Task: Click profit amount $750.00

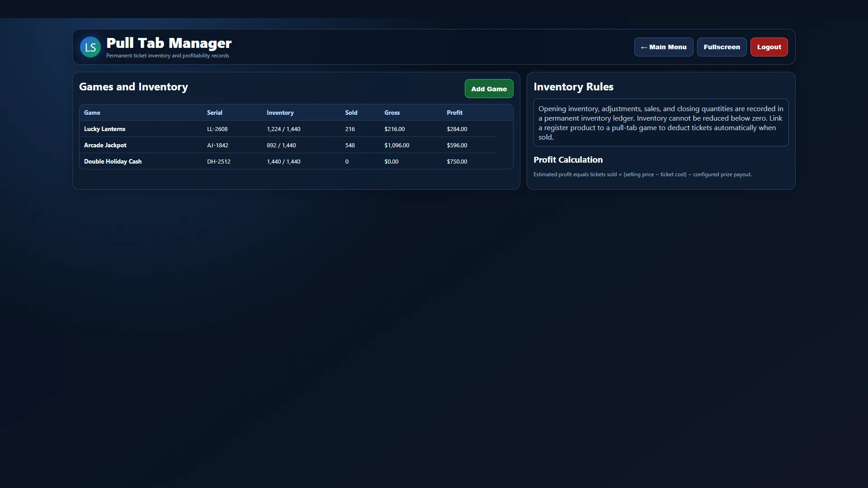Action: click(x=457, y=161)
